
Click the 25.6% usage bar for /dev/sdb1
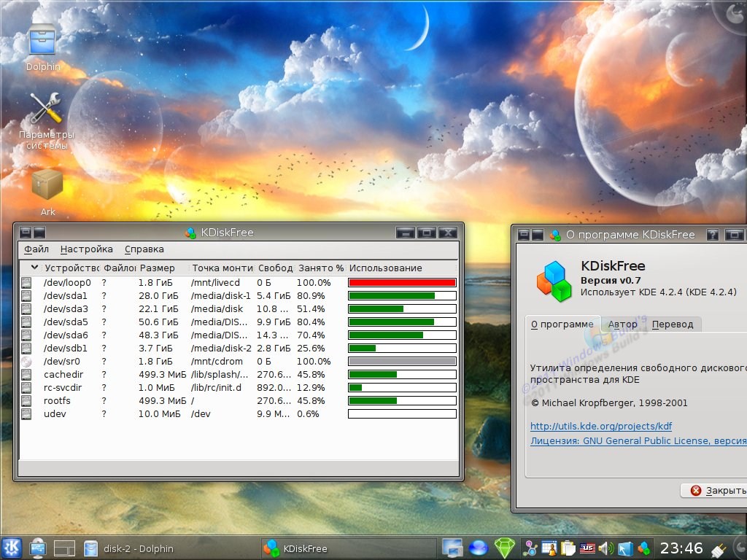pos(402,348)
